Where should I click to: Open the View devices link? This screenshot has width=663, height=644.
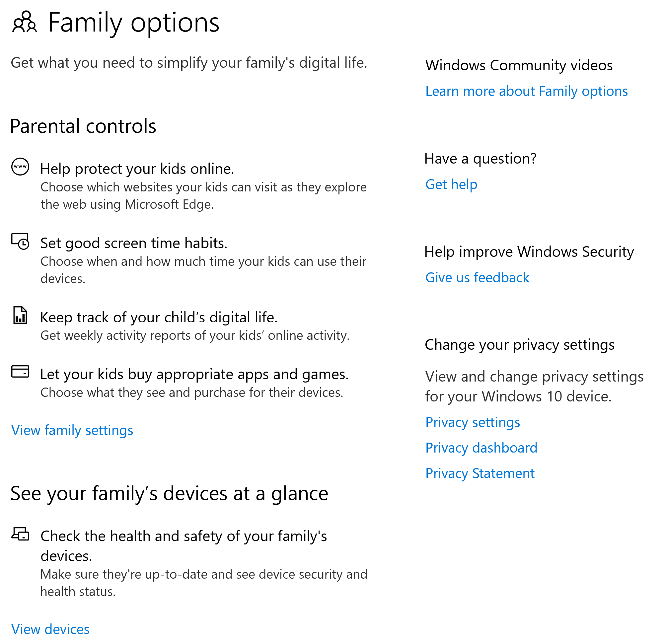tap(50, 629)
